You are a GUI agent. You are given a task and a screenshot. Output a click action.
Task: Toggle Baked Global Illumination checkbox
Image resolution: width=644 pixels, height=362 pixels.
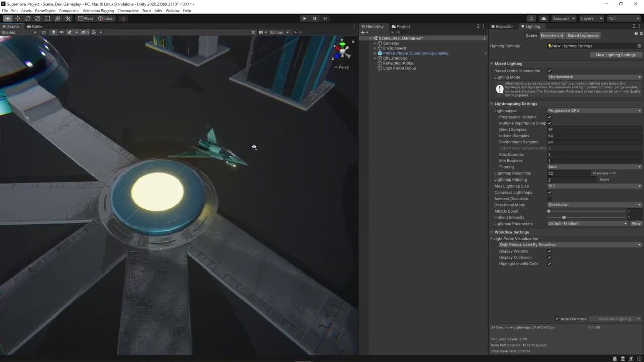coord(549,71)
